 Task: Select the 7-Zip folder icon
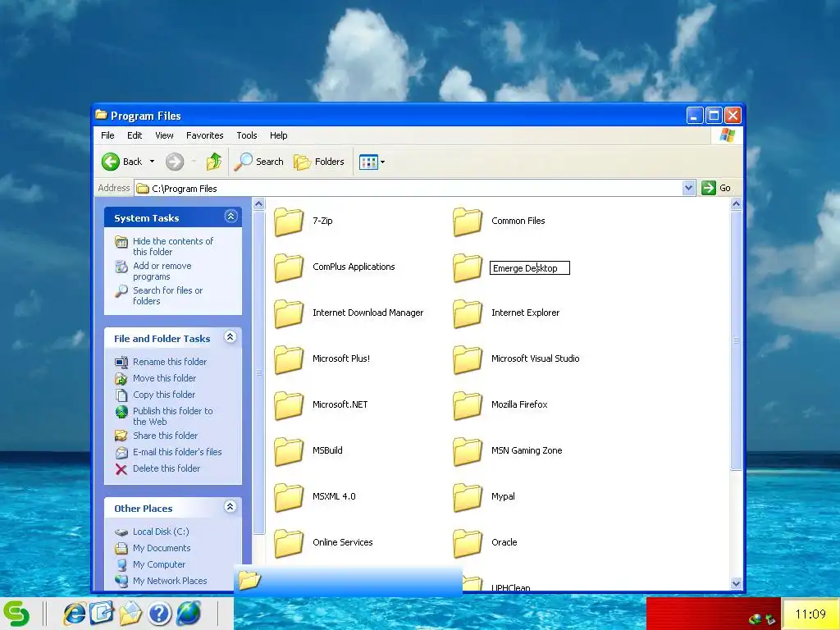289,221
